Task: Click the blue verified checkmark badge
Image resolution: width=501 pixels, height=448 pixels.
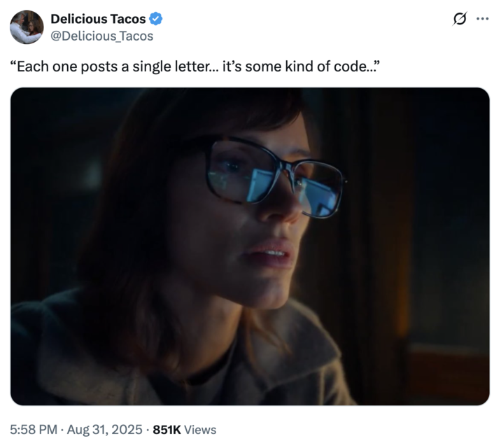Action: 156,19
